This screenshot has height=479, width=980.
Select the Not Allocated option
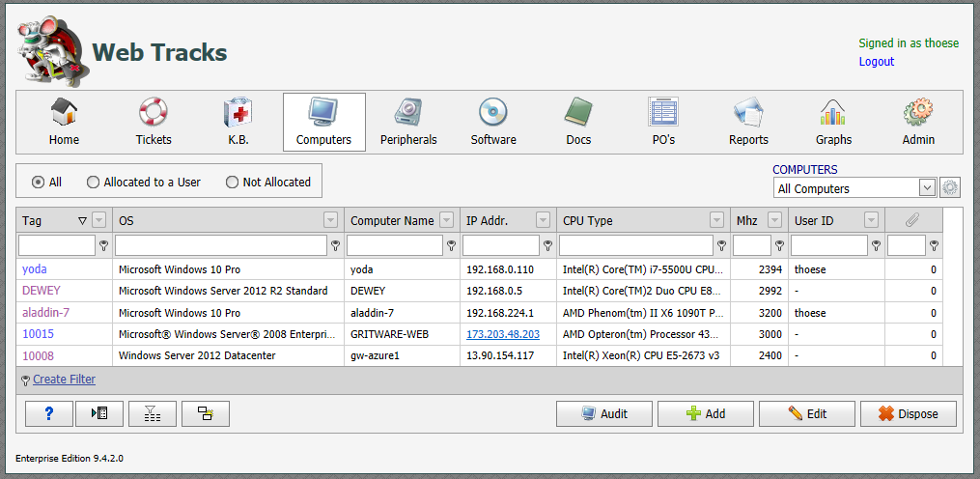(x=232, y=182)
